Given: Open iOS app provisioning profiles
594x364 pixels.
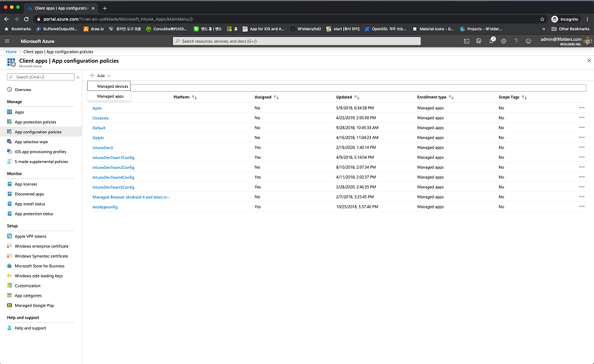Looking at the screenshot, I should (40, 152).
